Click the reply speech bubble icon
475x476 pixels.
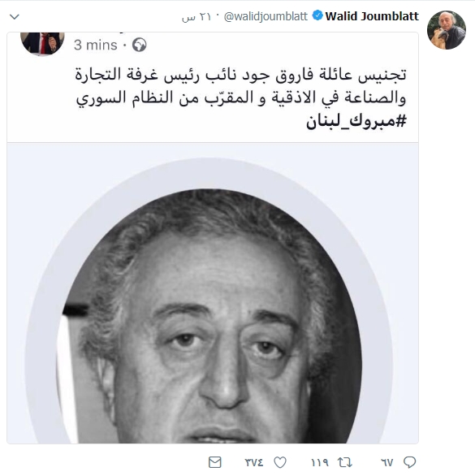(409, 462)
